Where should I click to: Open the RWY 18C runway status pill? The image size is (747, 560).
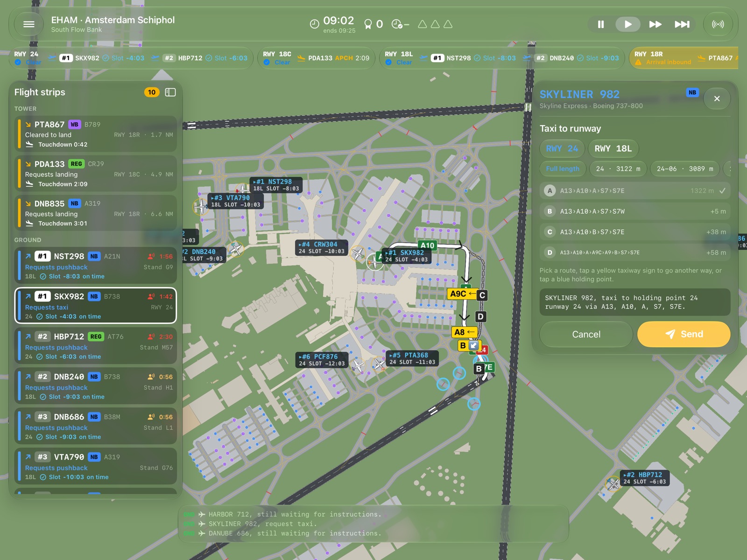[316, 58]
